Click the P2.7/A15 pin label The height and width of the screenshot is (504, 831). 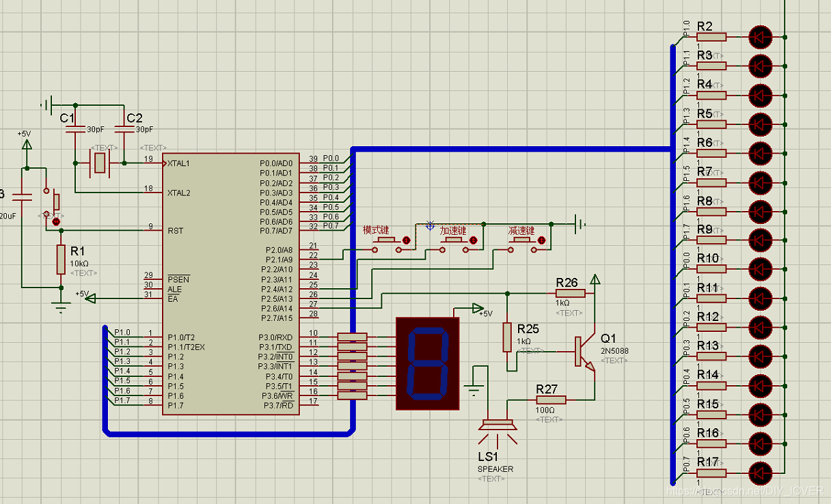click(277, 318)
